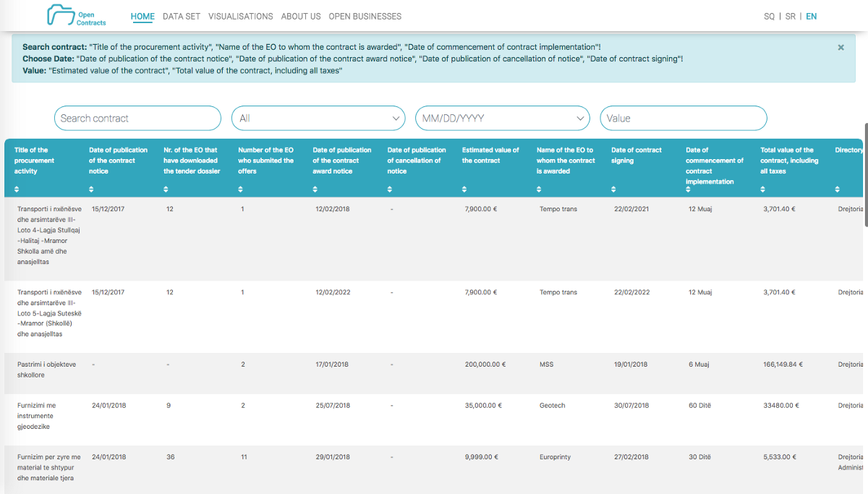868x494 pixels.
Task: Focus the Value input field
Action: pyautogui.click(x=683, y=118)
